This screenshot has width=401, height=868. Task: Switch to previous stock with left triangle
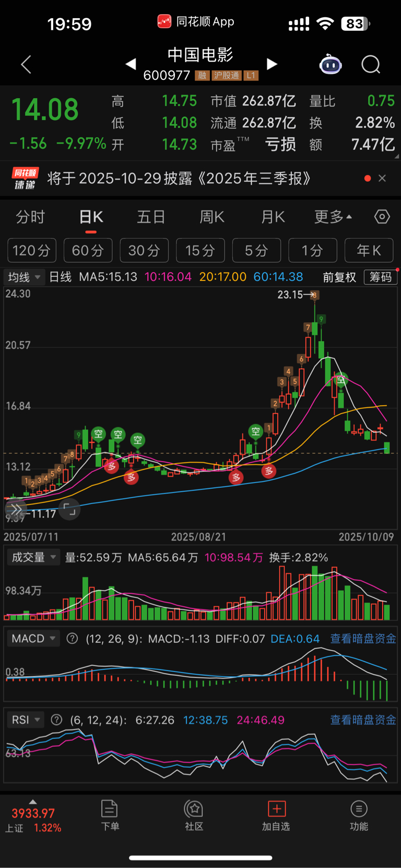coord(131,64)
